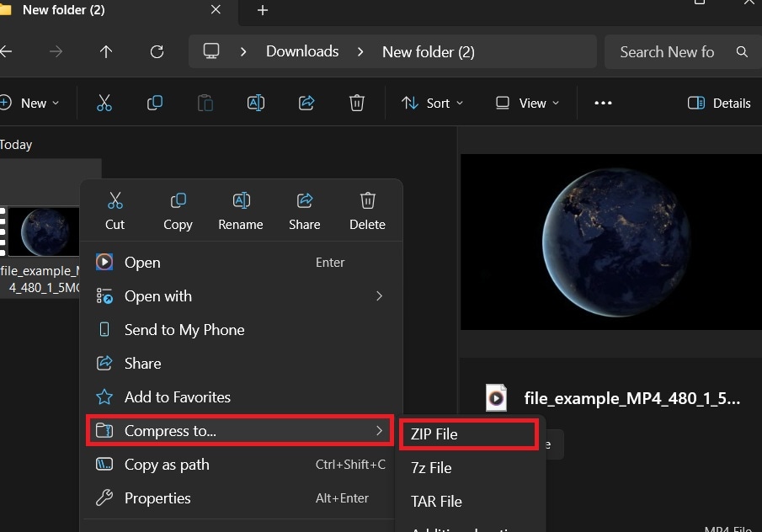Click the Rename icon in the toolbar
762x532 pixels.
(x=256, y=103)
